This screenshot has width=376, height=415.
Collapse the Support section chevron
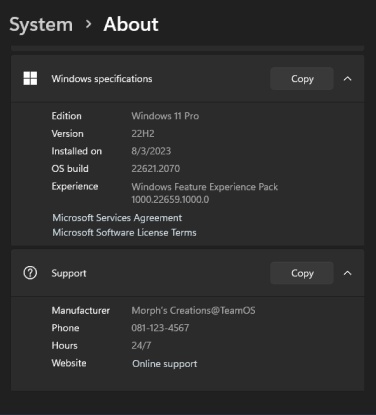click(348, 273)
